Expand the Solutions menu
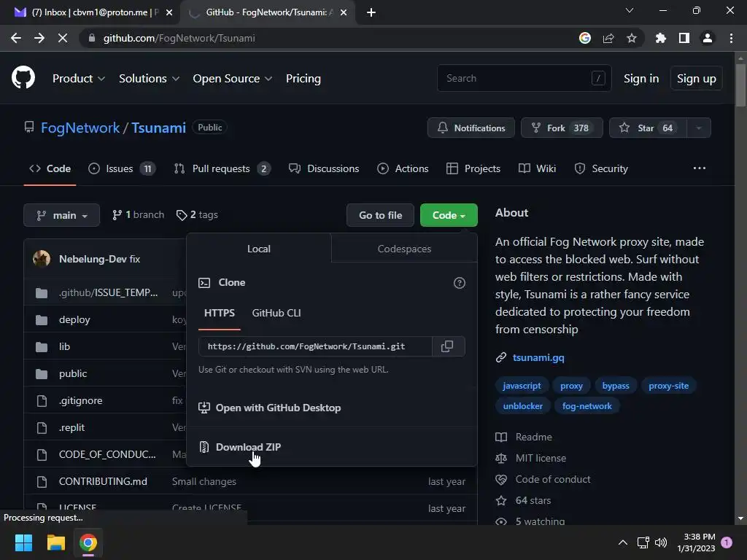 (x=149, y=78)
